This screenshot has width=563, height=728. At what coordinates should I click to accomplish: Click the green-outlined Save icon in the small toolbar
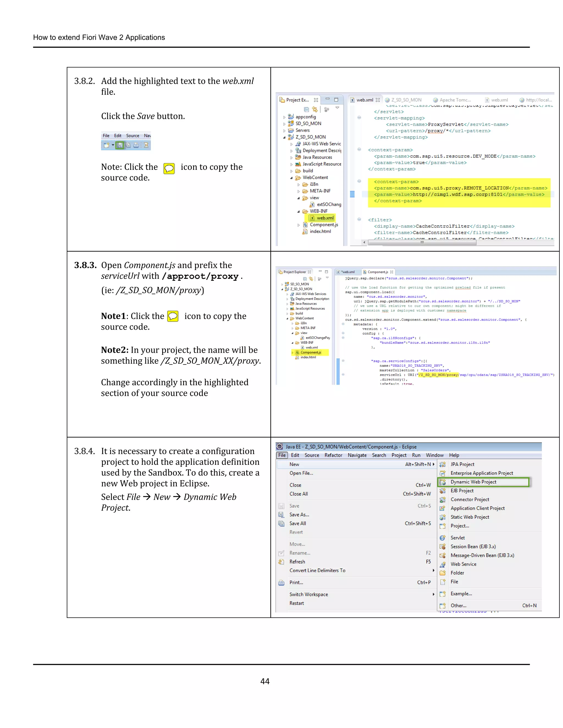coord(120,145)
